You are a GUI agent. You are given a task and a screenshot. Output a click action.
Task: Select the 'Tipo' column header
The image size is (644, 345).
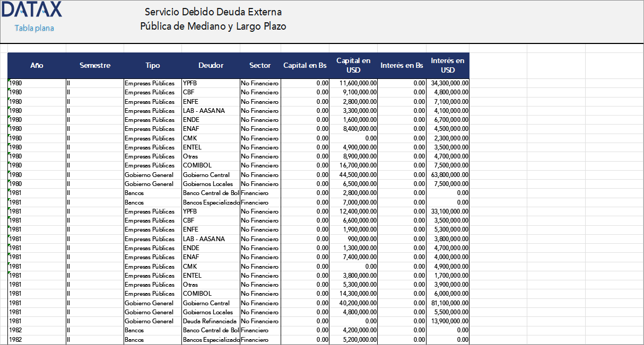point(153,65)
